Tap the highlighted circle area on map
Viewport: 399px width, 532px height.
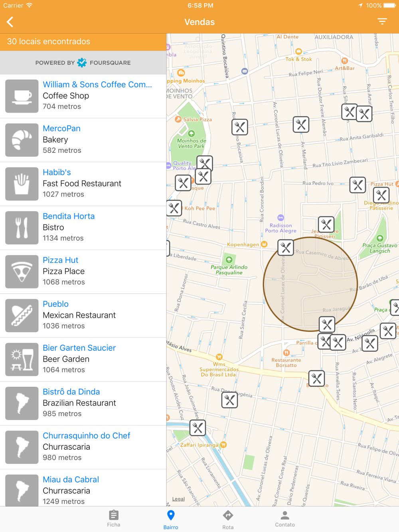pyautogui.click(x=310, y=285)
